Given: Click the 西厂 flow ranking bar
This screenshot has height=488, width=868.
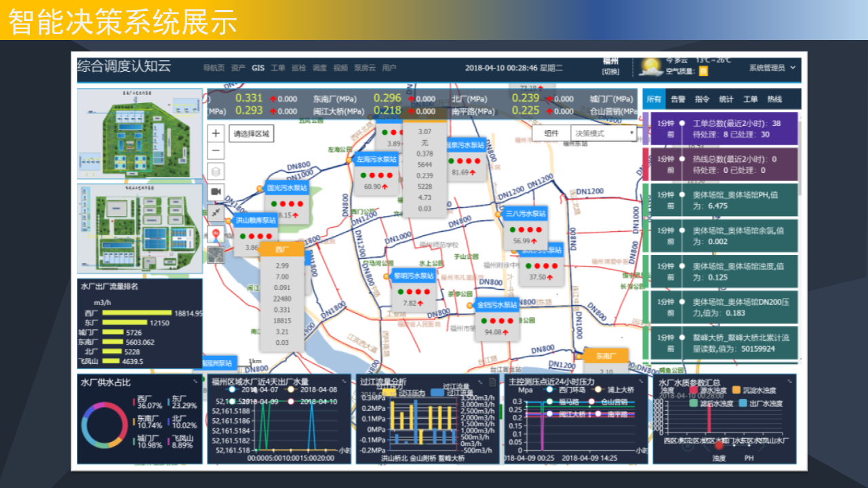Looking at the screenshot, I should point(138,313).
